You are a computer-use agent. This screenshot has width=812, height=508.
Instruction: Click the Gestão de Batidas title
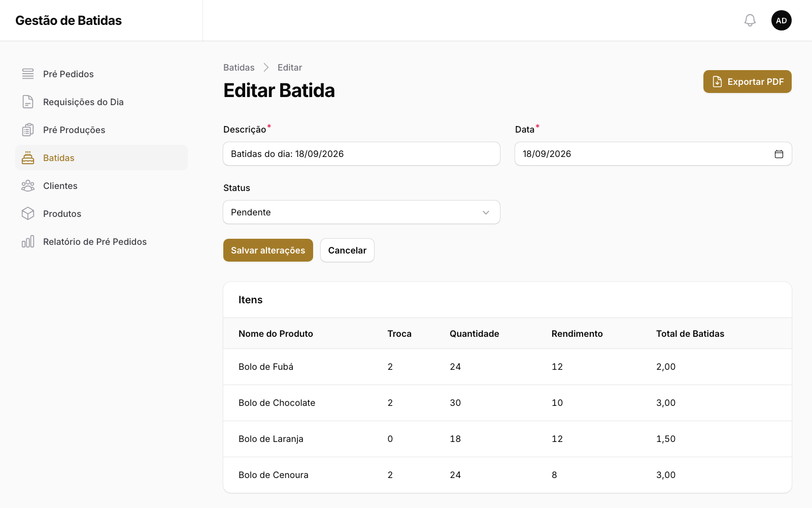pyautogui.click(x=69, y=20)
